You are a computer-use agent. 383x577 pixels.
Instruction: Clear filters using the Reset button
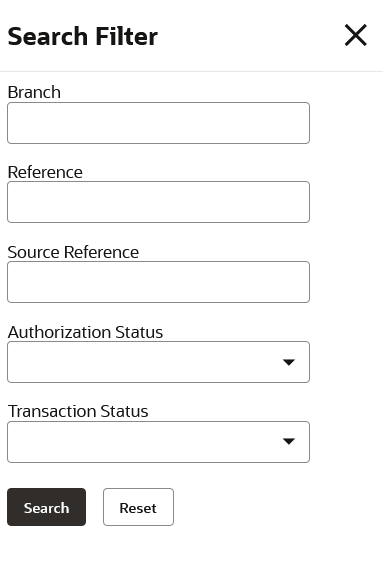(x=138, y=507)
